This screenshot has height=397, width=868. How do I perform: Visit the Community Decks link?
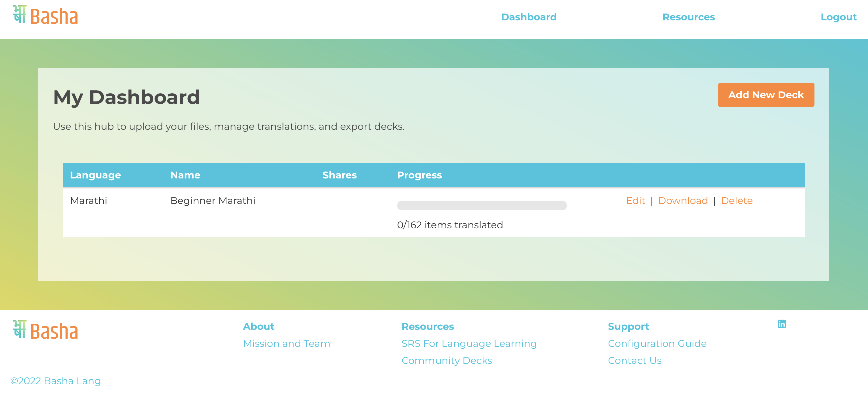pyautogui.click(x=446, y=361)
